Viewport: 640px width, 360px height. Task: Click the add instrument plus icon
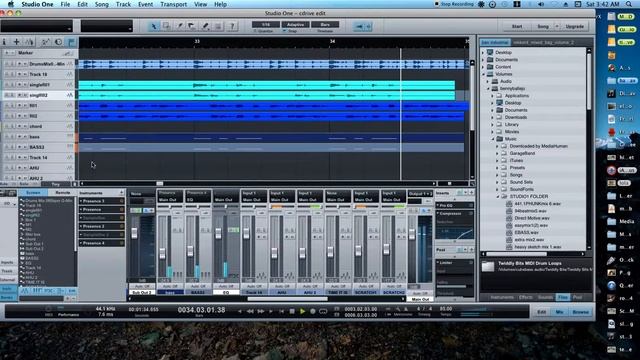(x=121, y=192)
